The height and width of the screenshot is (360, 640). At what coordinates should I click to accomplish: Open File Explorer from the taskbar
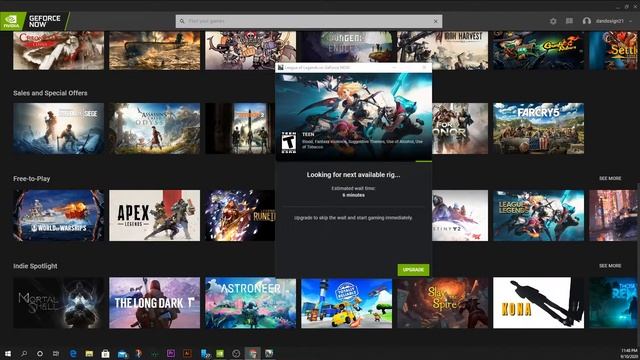89,353
